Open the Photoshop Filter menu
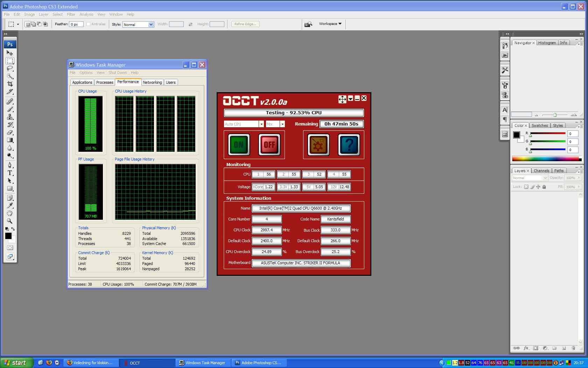Screen dimensions: 588x368 pyautogui.click(x=71, y=14)
